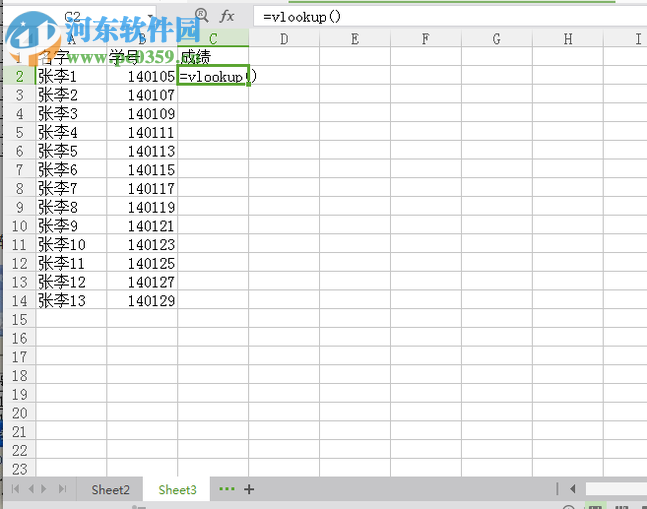Select row 10 header

point(19,226)
